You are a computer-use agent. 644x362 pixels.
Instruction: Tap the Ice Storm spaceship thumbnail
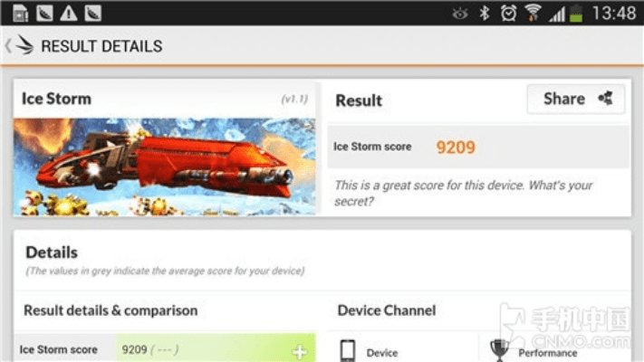(x=165, y=167)
